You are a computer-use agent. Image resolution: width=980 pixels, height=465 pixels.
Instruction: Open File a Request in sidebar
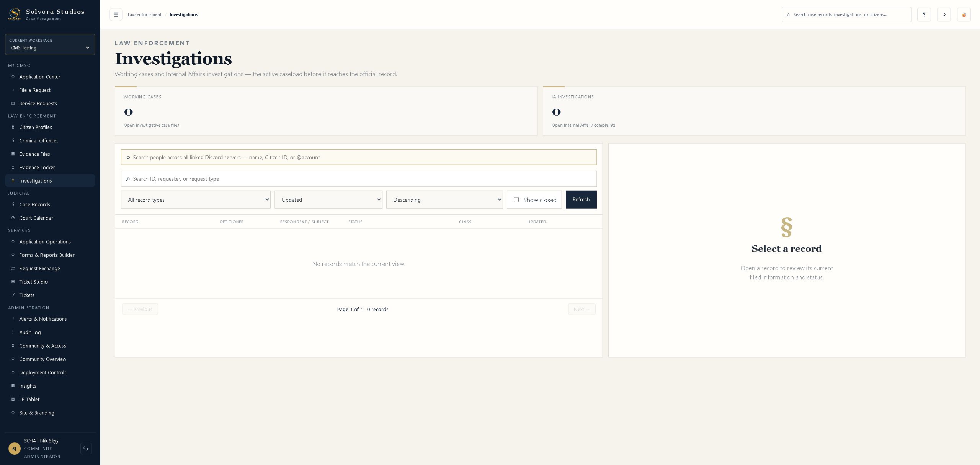pyautogui.click(x=50, y=90)
